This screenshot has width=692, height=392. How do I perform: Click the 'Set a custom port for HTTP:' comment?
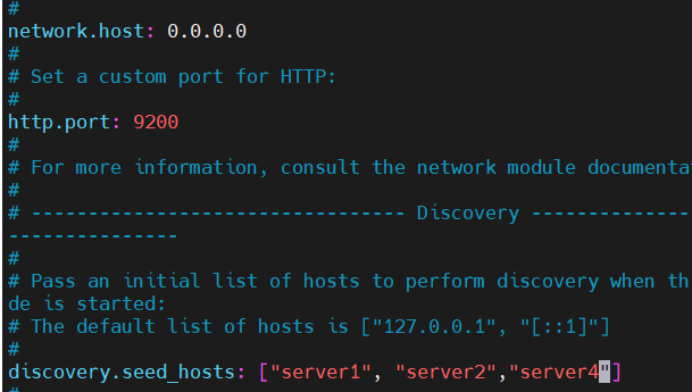(172, 77)
